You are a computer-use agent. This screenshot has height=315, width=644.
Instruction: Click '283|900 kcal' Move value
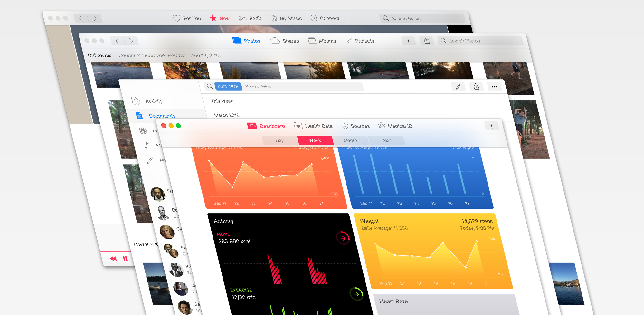(234, 241)
